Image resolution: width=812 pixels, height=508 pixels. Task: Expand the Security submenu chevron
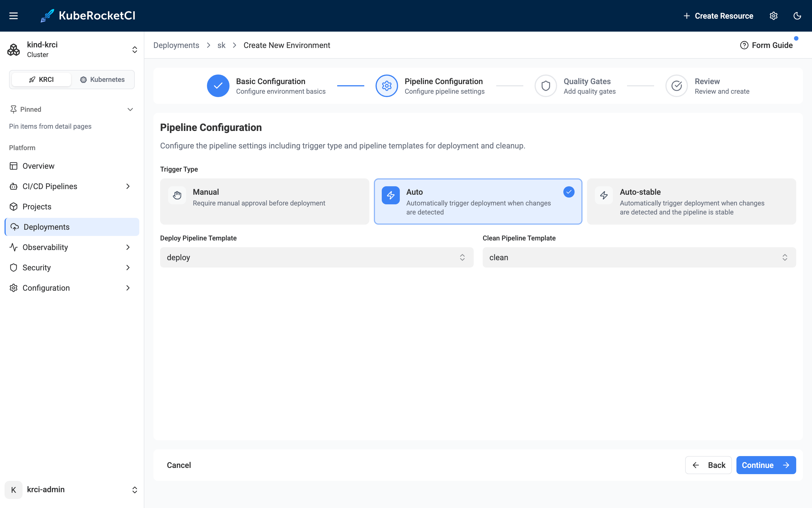tap(128, 268)
